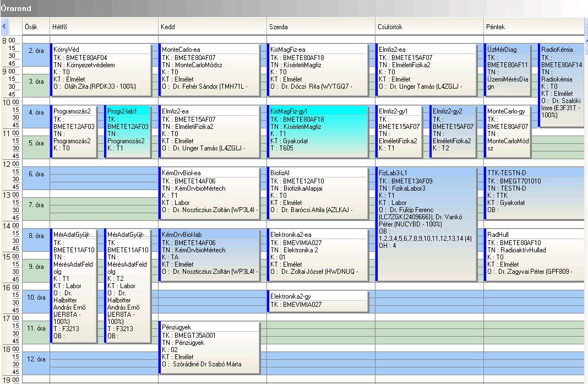Click the "4. óra" period label
The height and width of the screenshot is (384, 588).
coord(36,112)
